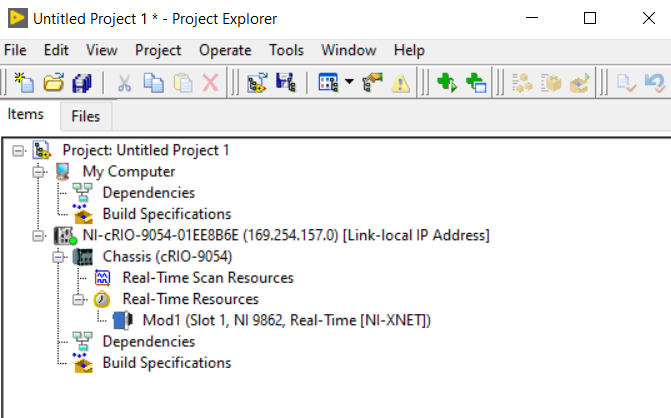The image size is (671, 418).
Task: Select Project: Untitled Project 1 item
Action: 146,150
